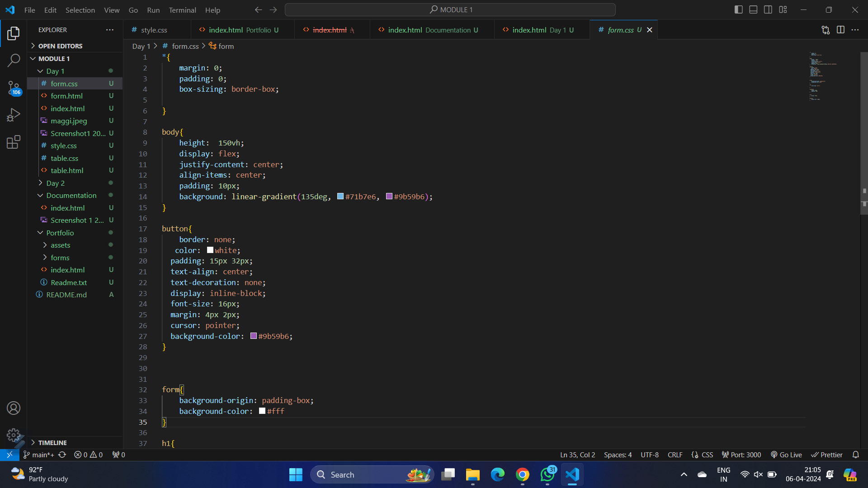Open Google Chrome from taskbar

[x=523, y=474]
